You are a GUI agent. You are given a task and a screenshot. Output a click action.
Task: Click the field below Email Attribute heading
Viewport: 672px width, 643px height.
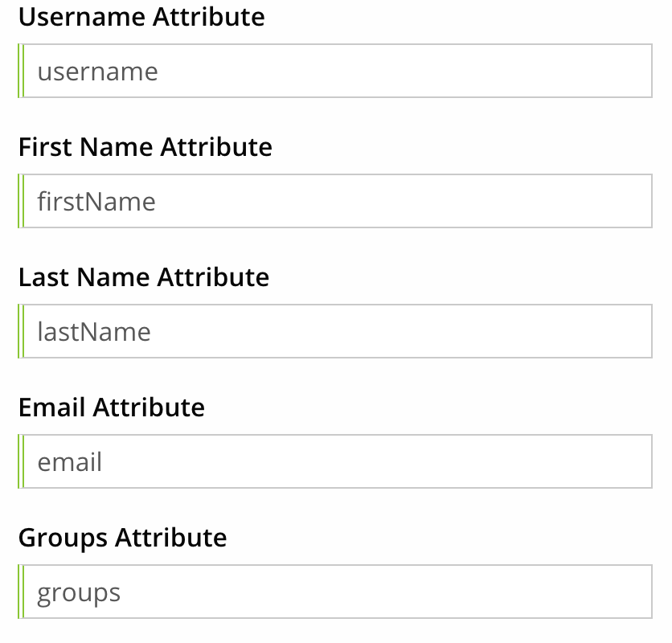pos(335,461)
